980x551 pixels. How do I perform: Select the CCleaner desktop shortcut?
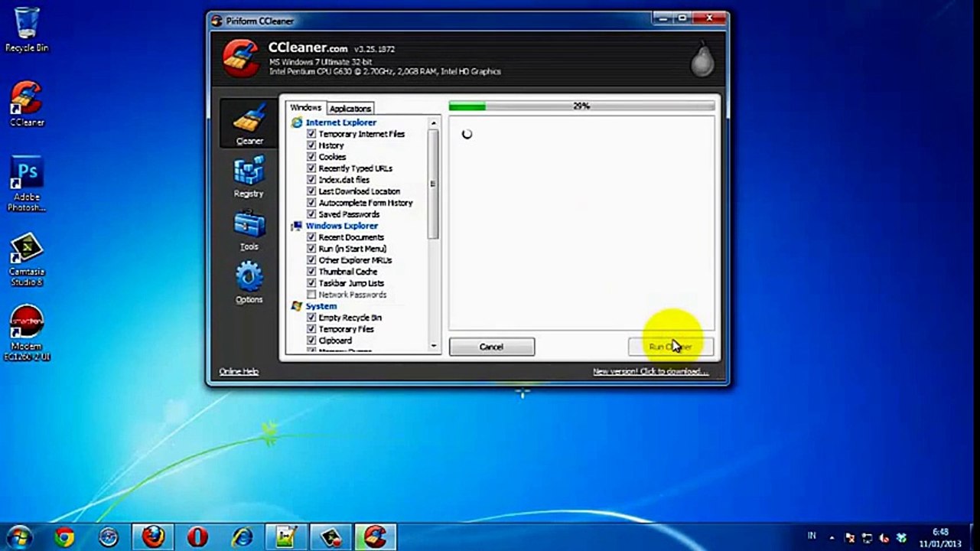[27, 104]
